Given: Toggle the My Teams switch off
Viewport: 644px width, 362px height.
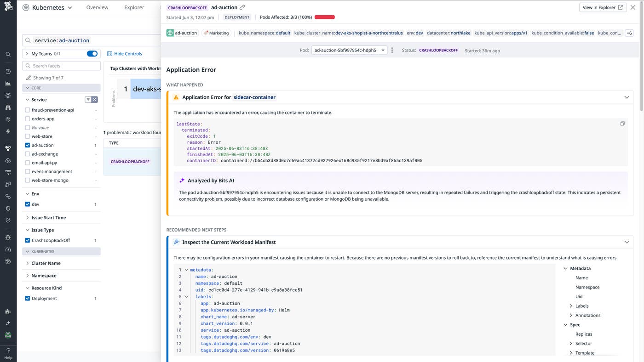Looking at the screenshot, I should click(x=92, y=53).
